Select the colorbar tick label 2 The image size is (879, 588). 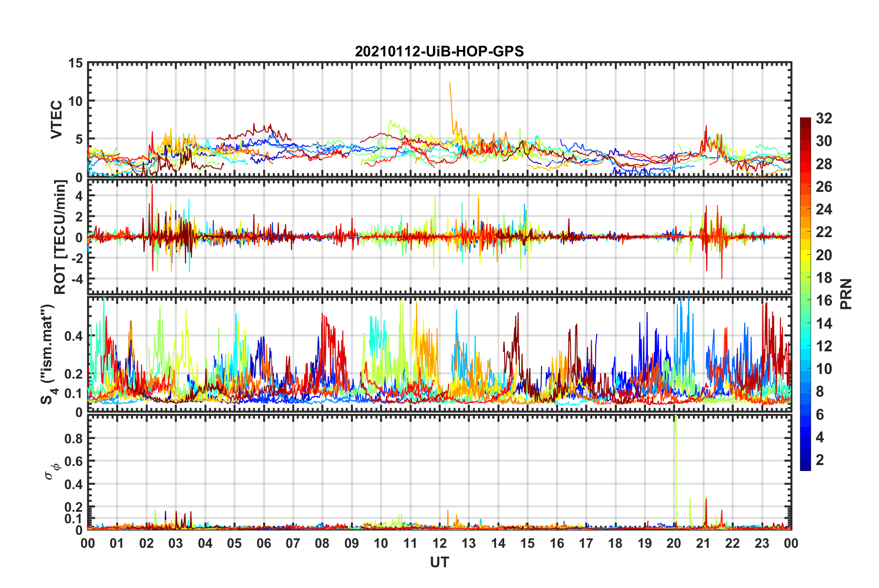820,460
